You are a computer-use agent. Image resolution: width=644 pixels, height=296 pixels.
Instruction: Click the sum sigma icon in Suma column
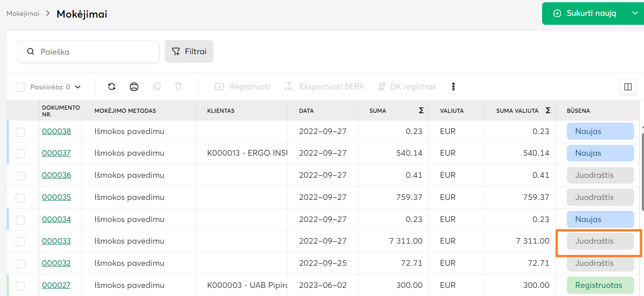coord(421,111)
